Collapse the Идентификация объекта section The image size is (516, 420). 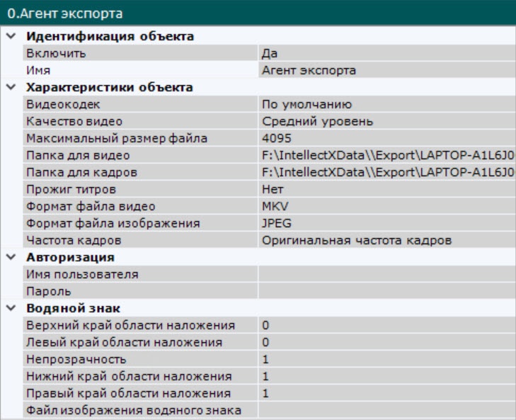8,36
